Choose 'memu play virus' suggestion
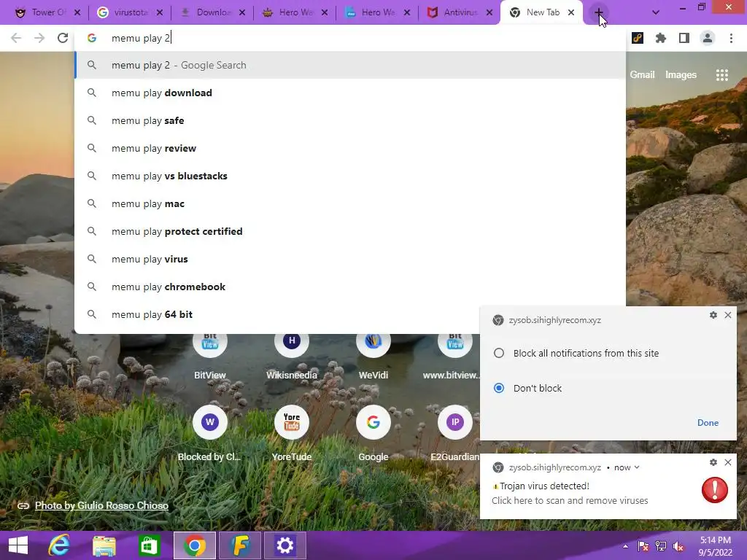Image resolution: width=747 pixels, height=560 pixels. (x=350, y=259)
